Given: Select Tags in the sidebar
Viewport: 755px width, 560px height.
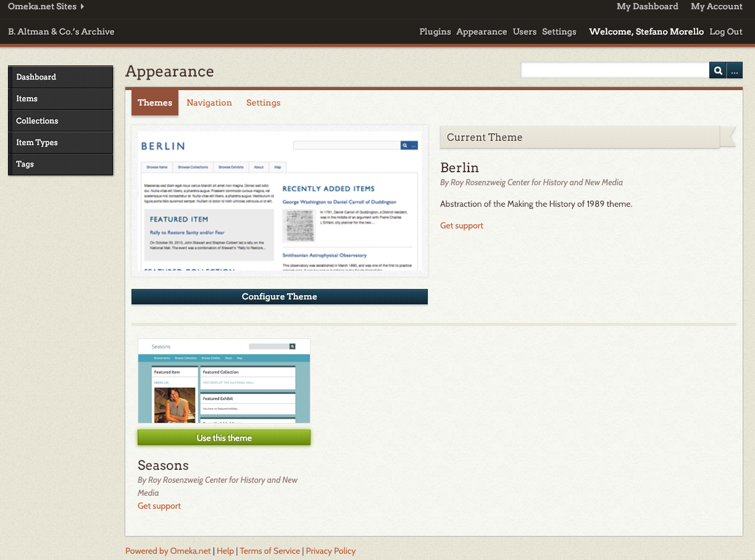Looking at the screenshot, I should [60, 164].
